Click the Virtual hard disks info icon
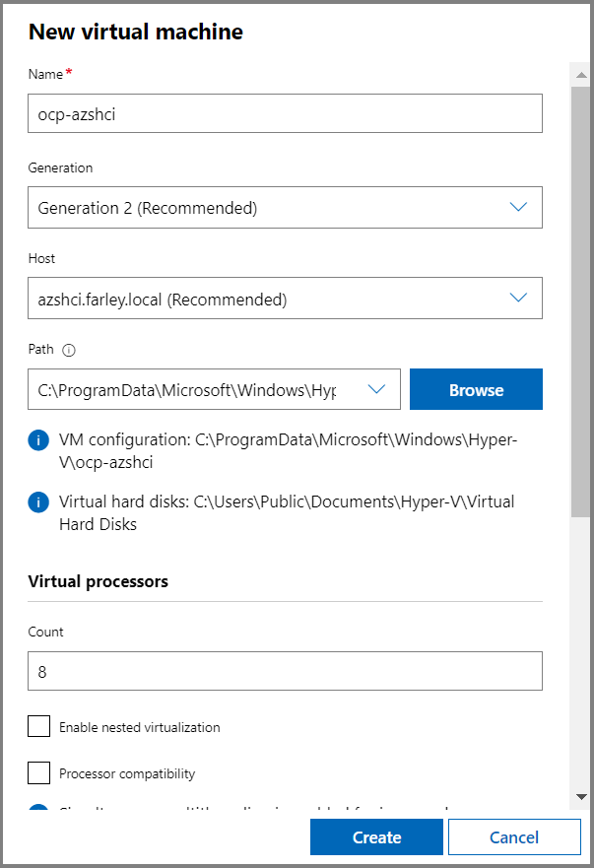 pos(37,501)
